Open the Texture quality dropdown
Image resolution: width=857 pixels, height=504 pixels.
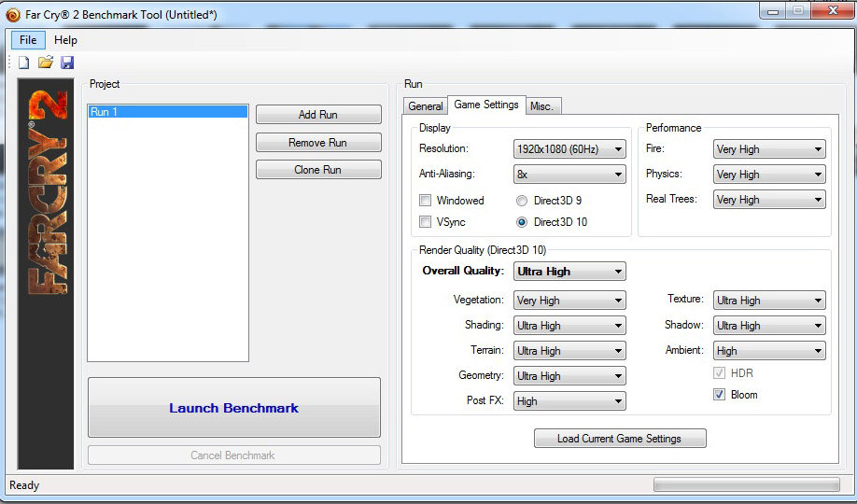click(769, 301)
